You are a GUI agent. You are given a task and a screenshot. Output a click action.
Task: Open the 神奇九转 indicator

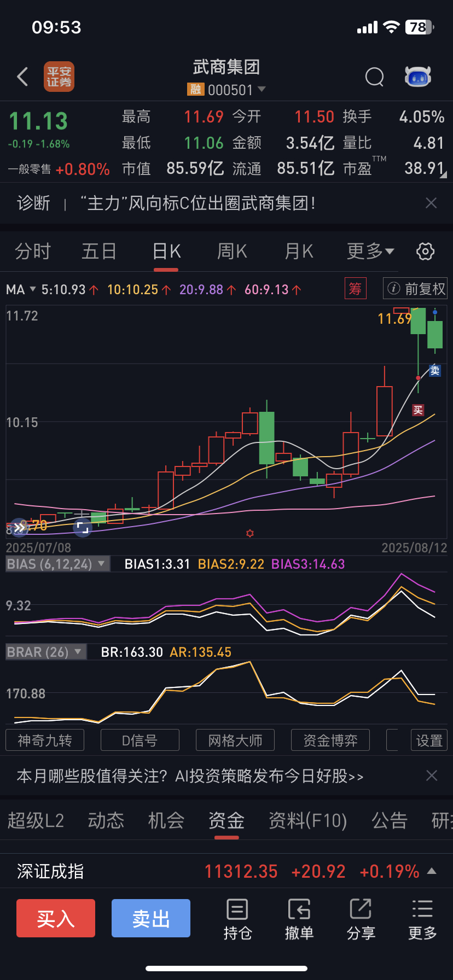click(45, 740)
